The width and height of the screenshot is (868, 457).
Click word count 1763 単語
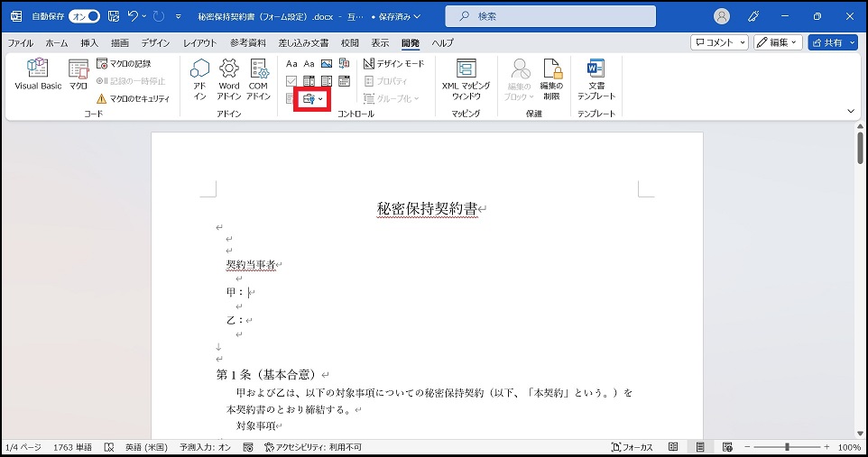click(x=72, y=447)
